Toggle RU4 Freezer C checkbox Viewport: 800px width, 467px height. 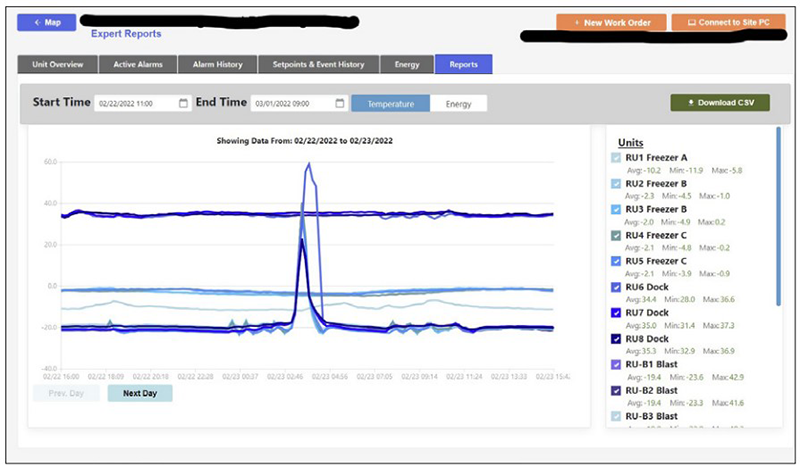tap(616, 235)
